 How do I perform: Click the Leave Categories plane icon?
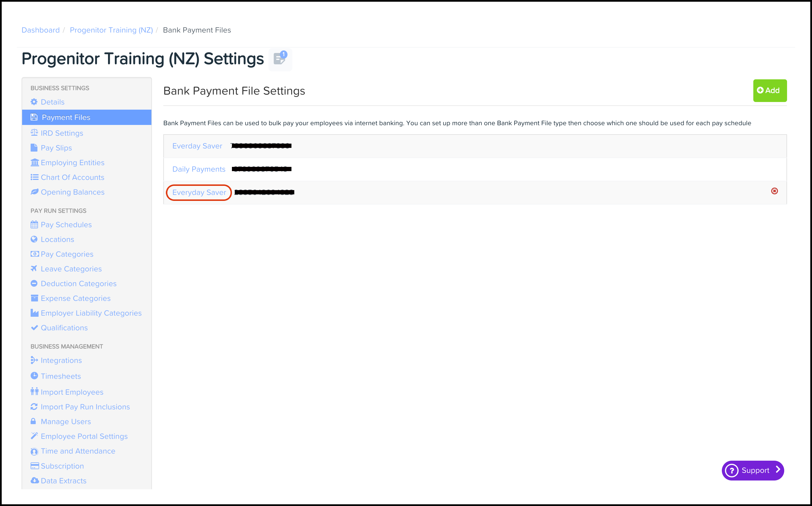[x=34, y=269]
